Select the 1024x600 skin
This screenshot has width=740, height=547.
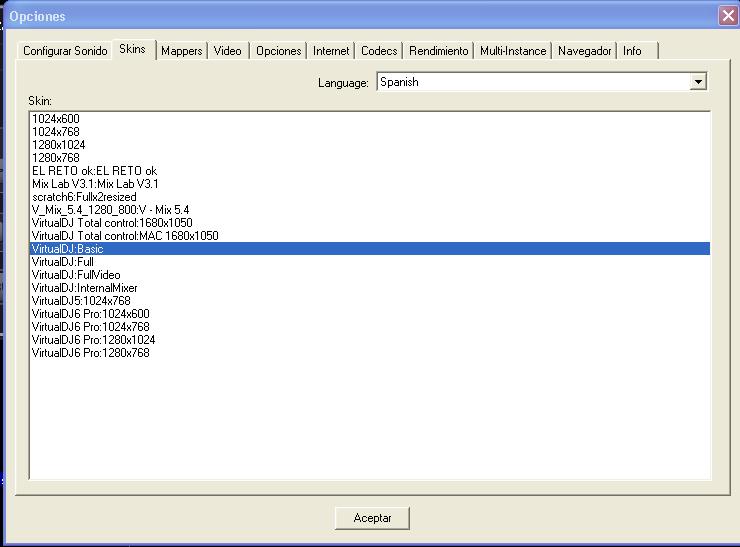click(56, 119)
